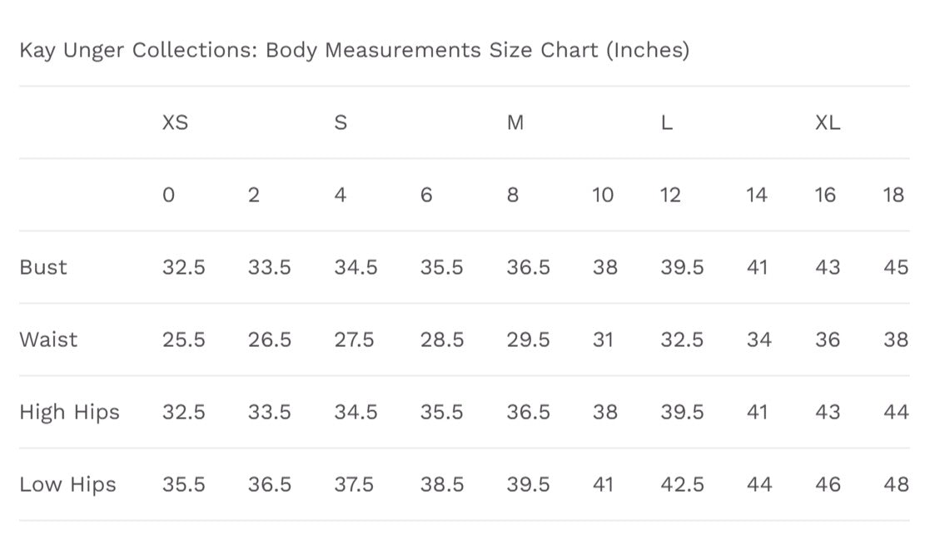Click the L size column header
This screenshot has height=560, width=930.
point(667,123)
